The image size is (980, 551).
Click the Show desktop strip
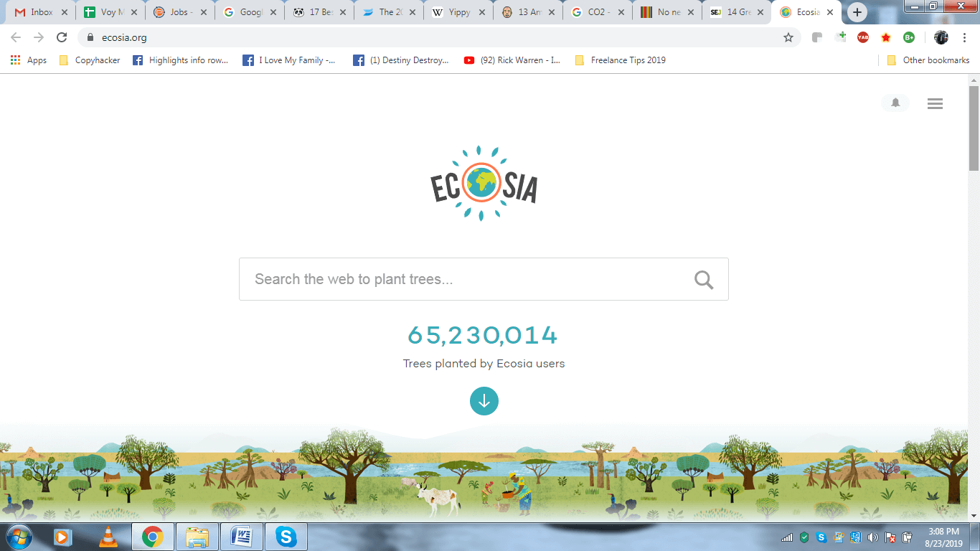click(x=975, y=537)
